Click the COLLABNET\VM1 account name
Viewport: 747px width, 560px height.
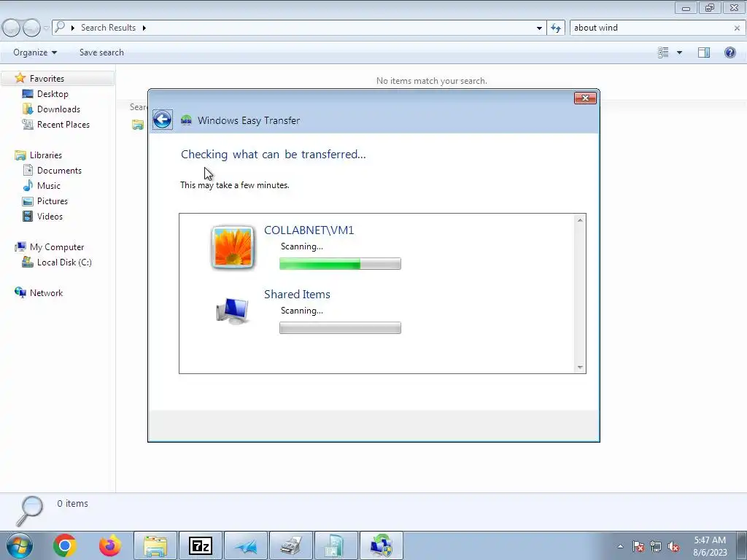click(x=309, y=230)
